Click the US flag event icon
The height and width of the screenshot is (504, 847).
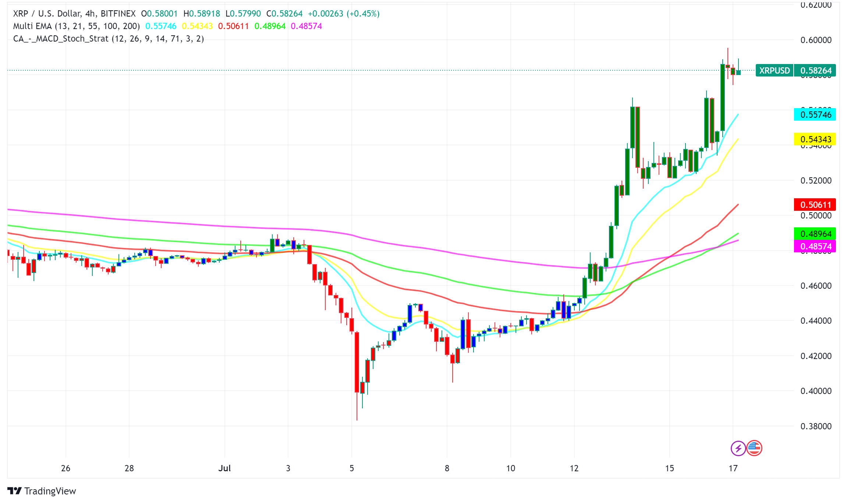coord(754,448)
